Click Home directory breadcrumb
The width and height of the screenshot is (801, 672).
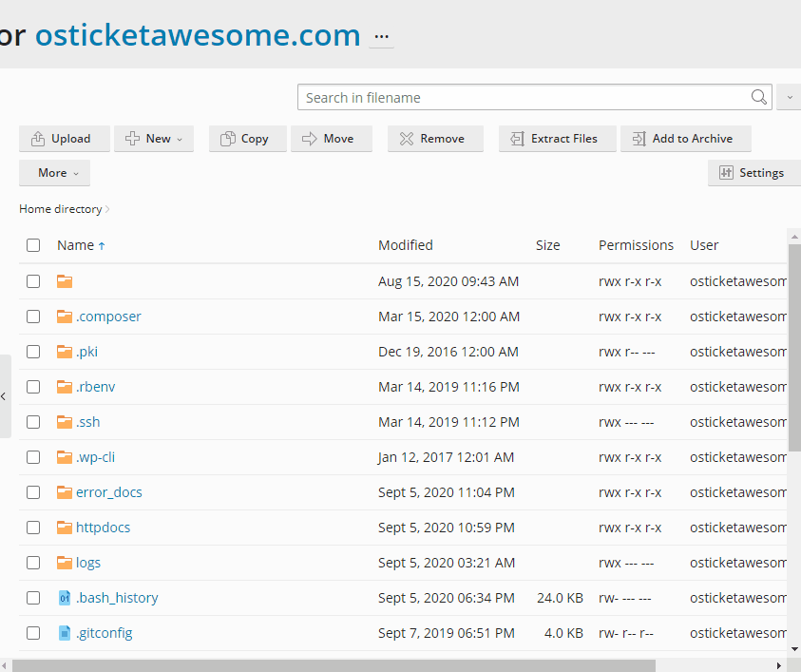click(x=60, y=209)
